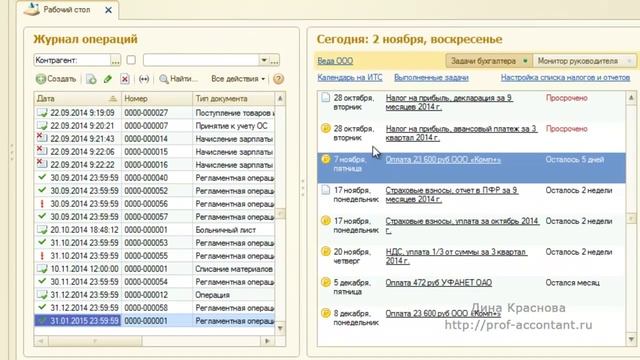This screenshot has width=640, height=360.
Task: Click the journal list scroll-up arrow
Action: click(x=280, y=99)
